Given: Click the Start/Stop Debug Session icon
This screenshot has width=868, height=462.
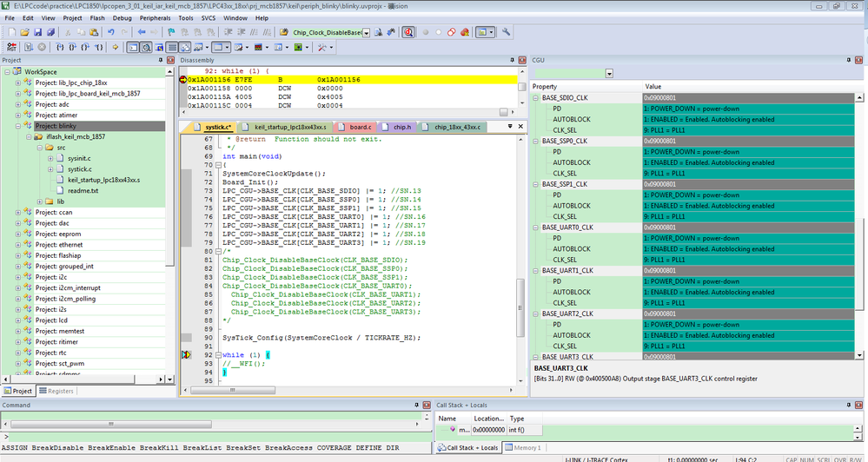Looking at the screenshot, I should (407, 32).
